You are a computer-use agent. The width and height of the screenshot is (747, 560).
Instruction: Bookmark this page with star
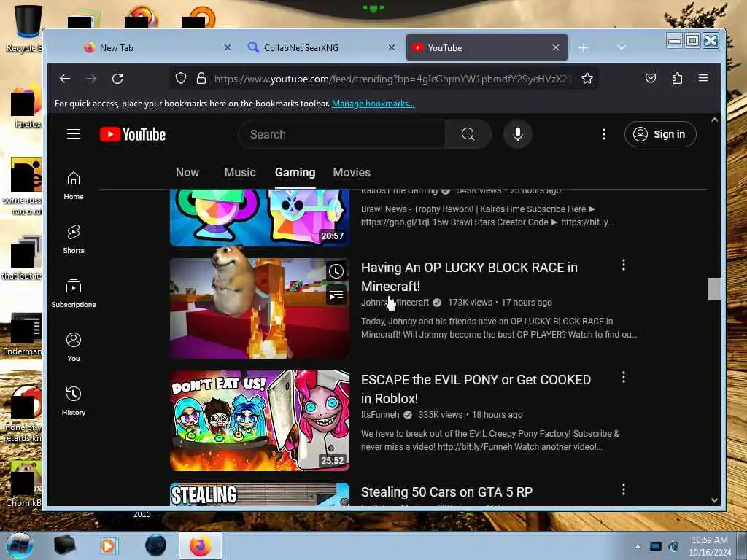click(587, 79)
